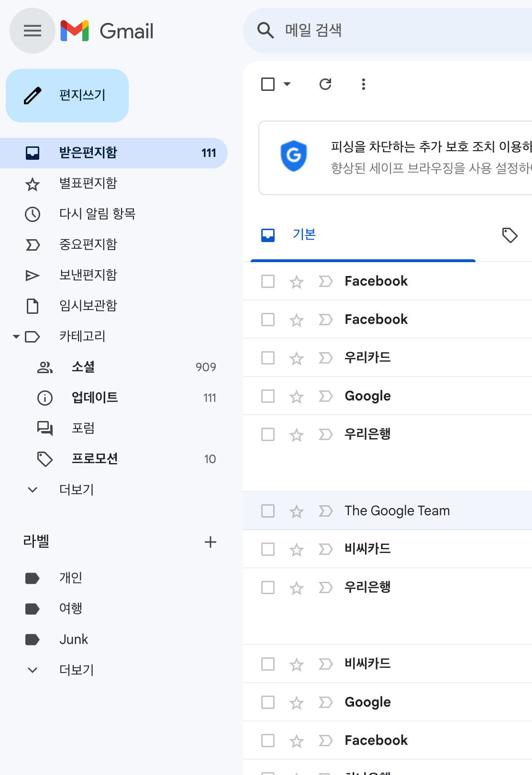Check the 우리카드 email checkbox

click(x=268, y=358)
